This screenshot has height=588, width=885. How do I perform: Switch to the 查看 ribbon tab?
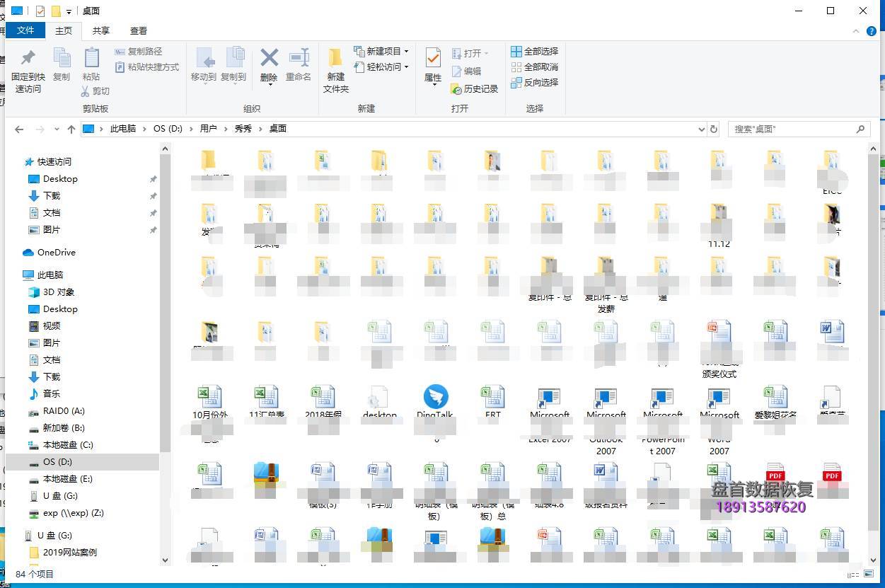point(139,30)
